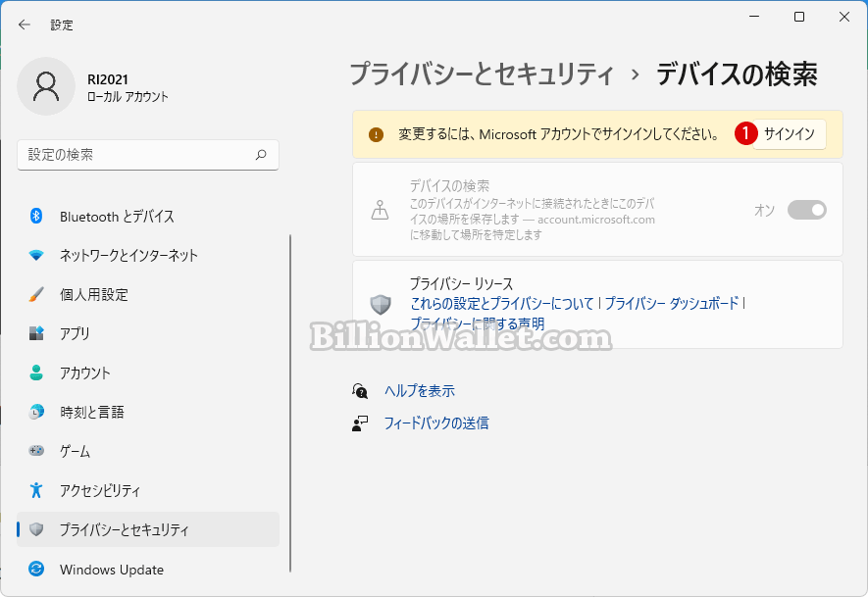Click the warning exclamation icon in banner
The image size is (868, 597).
[376, 134]
